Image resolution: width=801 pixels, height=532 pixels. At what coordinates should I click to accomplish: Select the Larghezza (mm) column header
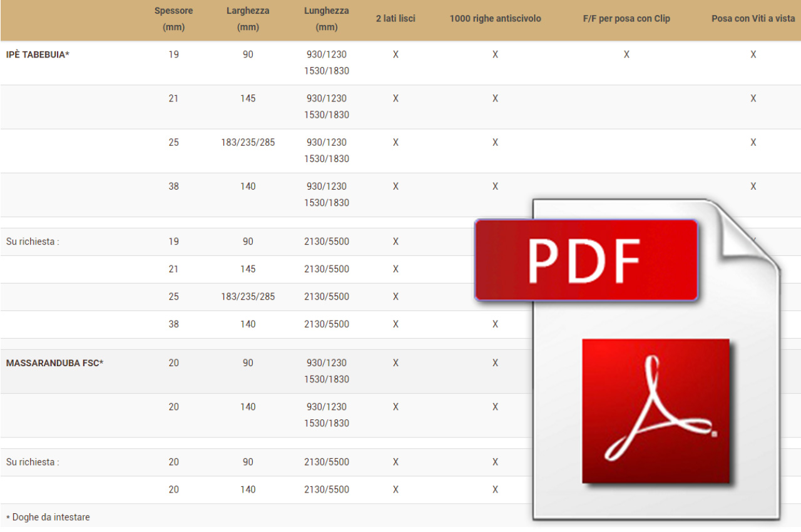[x=248, y=19]
